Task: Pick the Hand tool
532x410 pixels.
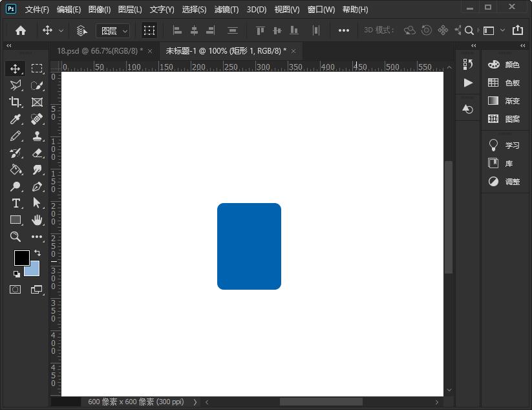Action: (x=37, y=220)
